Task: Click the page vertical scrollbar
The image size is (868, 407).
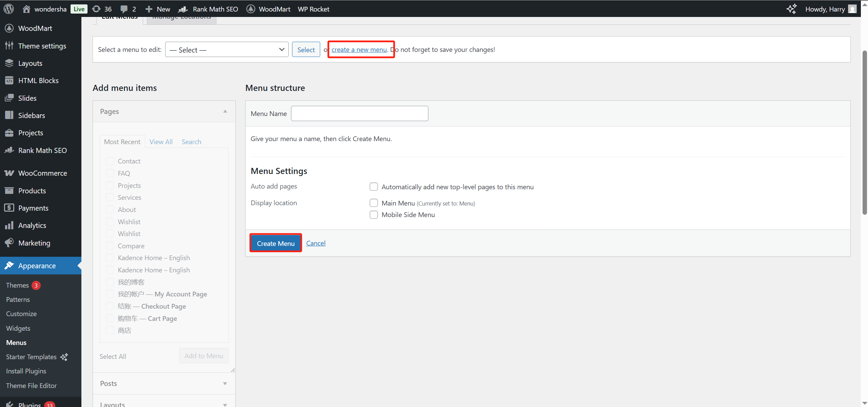Action: [864, 132]
